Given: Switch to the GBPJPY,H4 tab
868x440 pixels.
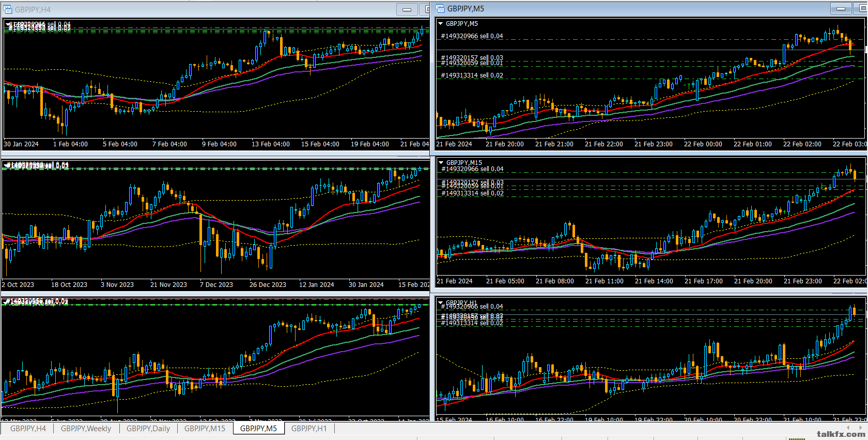Looking at the screenshot, I should [28, 428].
